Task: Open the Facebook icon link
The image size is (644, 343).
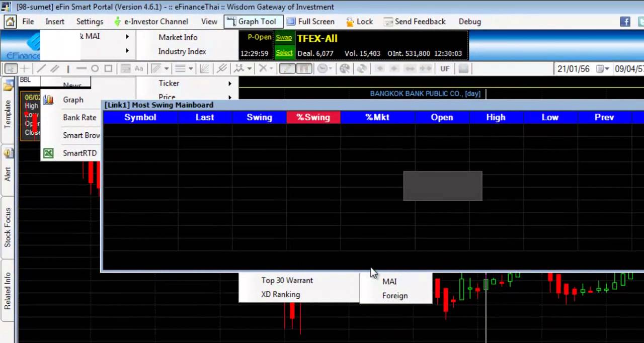Action: [x=625, y=22]
